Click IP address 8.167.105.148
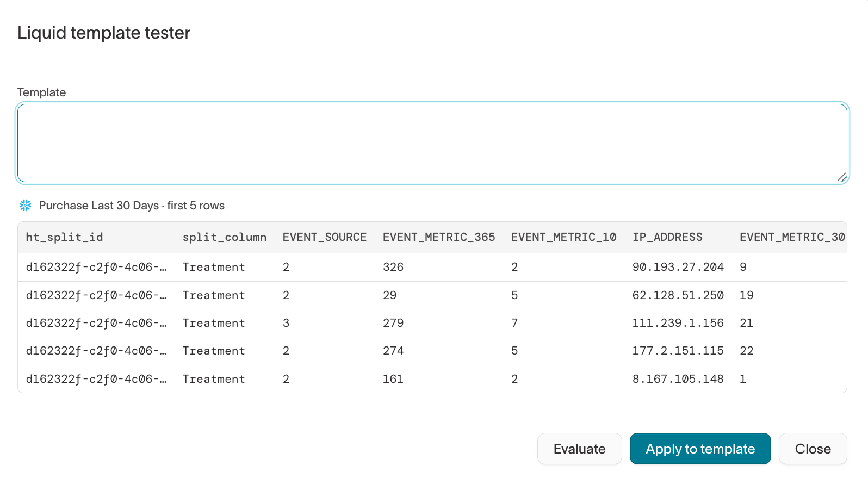 (x=678, y=379)
